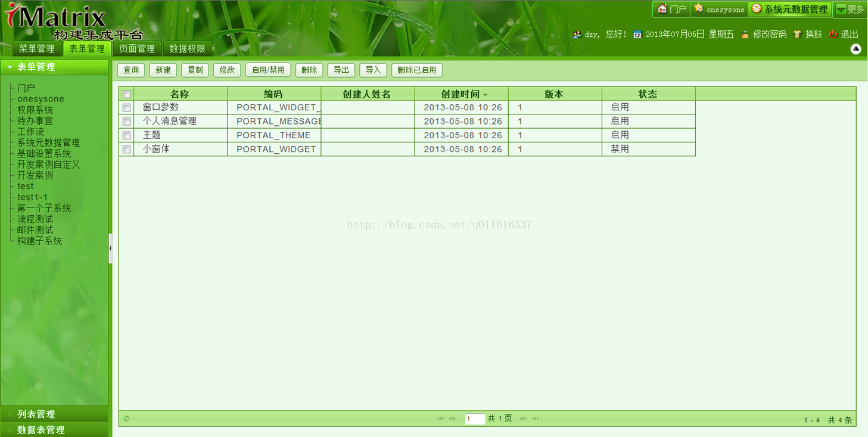This screenshot has height=437, width=868.
Task: Select 流程测试 in the sidebar tree
Action: click(x=35, y=219)
